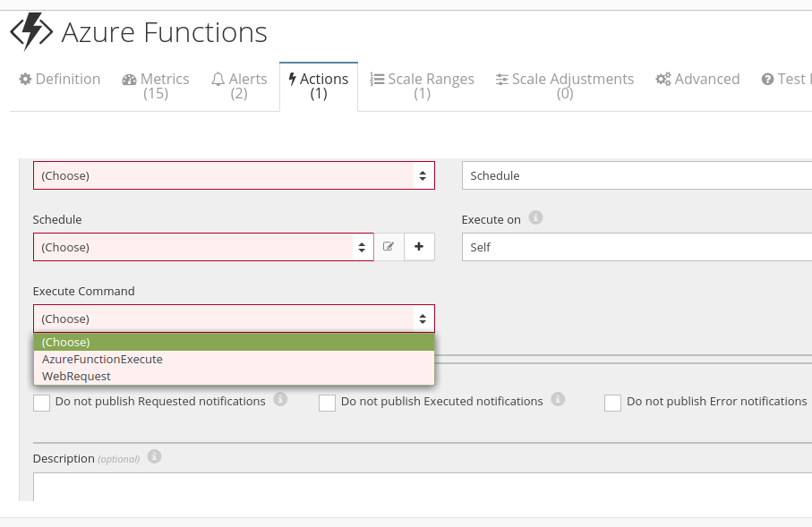Click info icon beside Requested notifications
The height and width of the screenshot is (527, 812).
click(x=280, y=400)
